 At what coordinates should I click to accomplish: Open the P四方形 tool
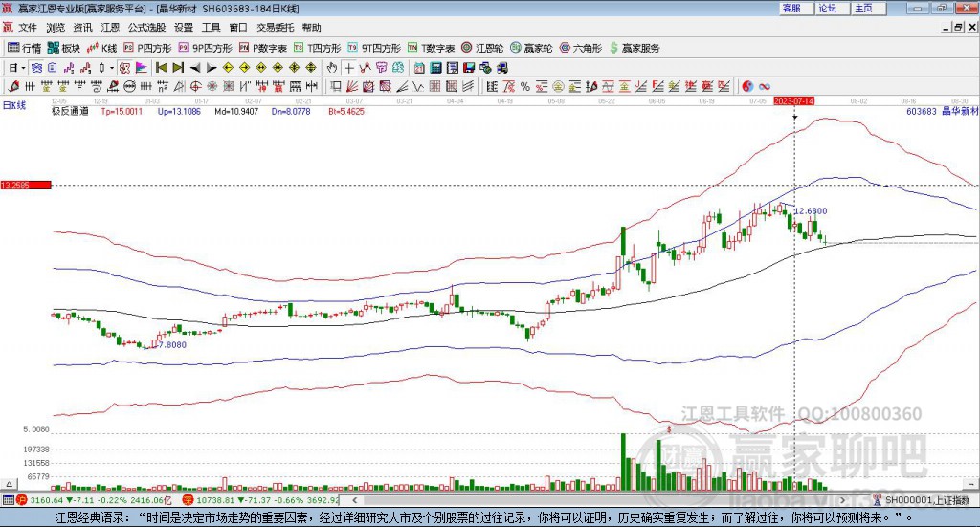[x=147, y=48]
